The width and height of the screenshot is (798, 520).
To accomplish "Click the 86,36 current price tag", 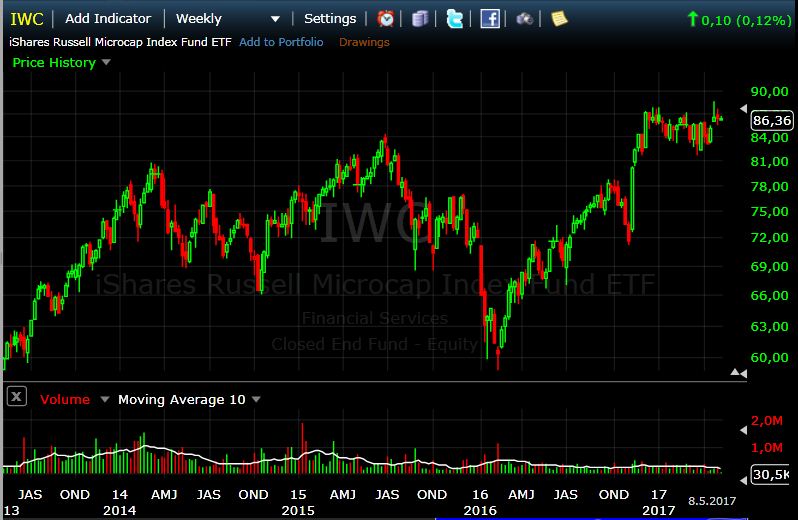I will pyautogui.click(x=772, y=120).
